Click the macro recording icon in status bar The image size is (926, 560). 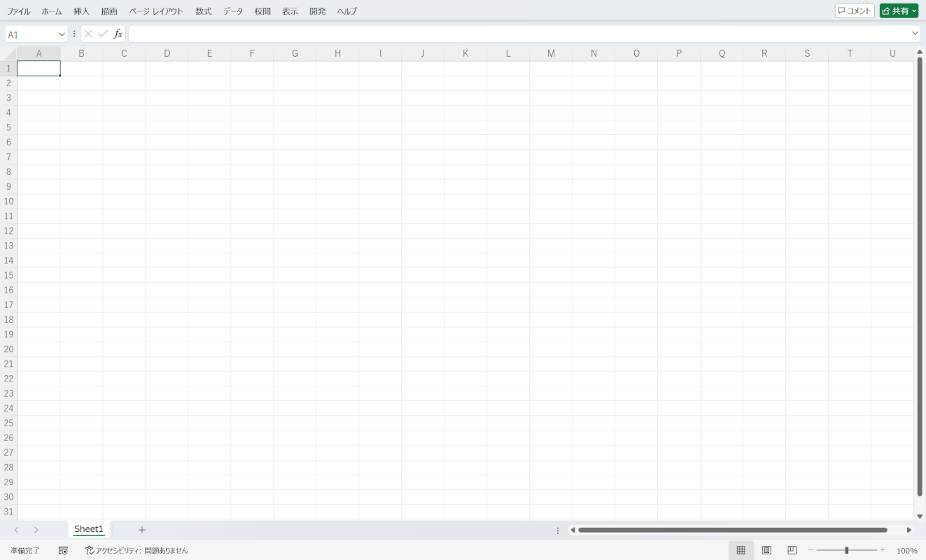click(x=63, y=551)
